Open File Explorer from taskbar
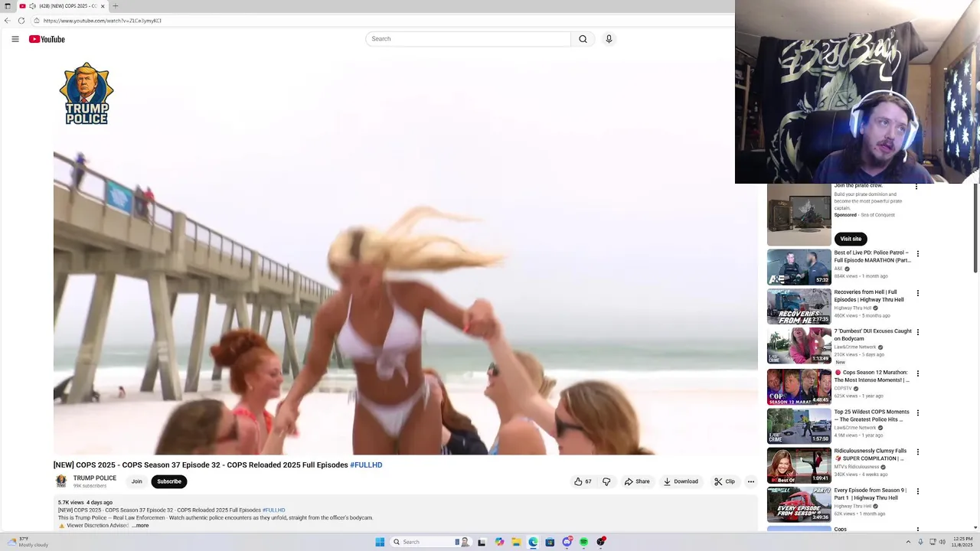The image size is (980, 551). [x=516, y=542]
